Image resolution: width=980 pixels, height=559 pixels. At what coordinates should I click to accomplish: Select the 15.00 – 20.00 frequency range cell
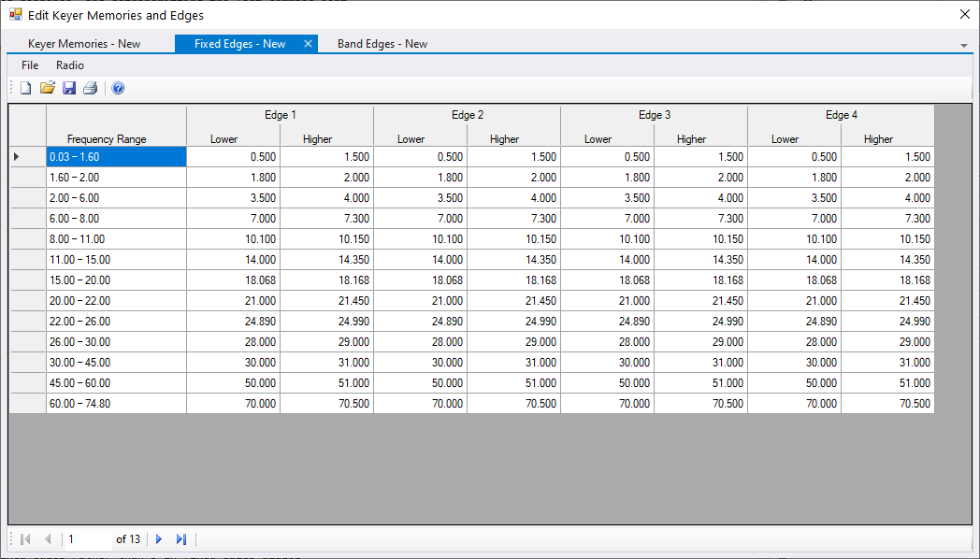click(x=116, y=280)
